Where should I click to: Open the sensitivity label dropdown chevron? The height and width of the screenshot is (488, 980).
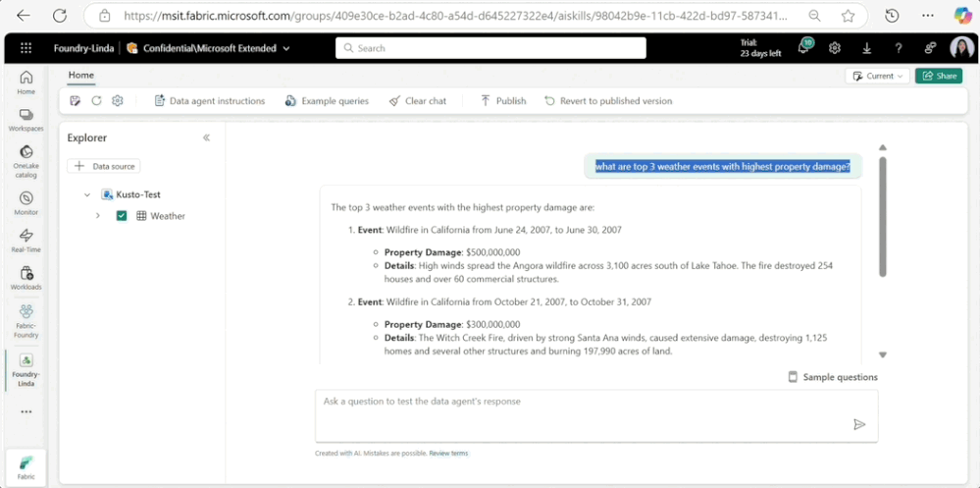(x=286, y=48)
